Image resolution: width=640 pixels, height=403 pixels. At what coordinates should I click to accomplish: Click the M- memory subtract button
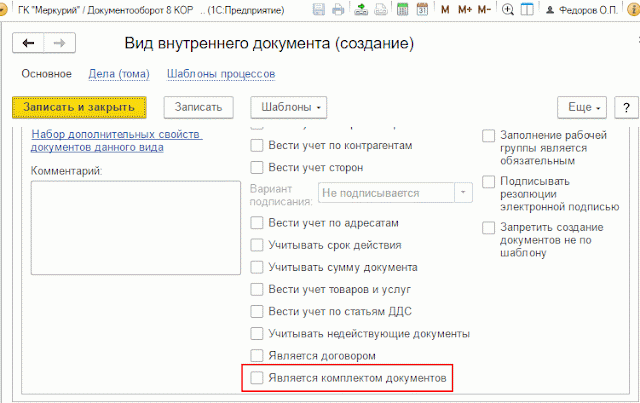click(x=484, y=9)
